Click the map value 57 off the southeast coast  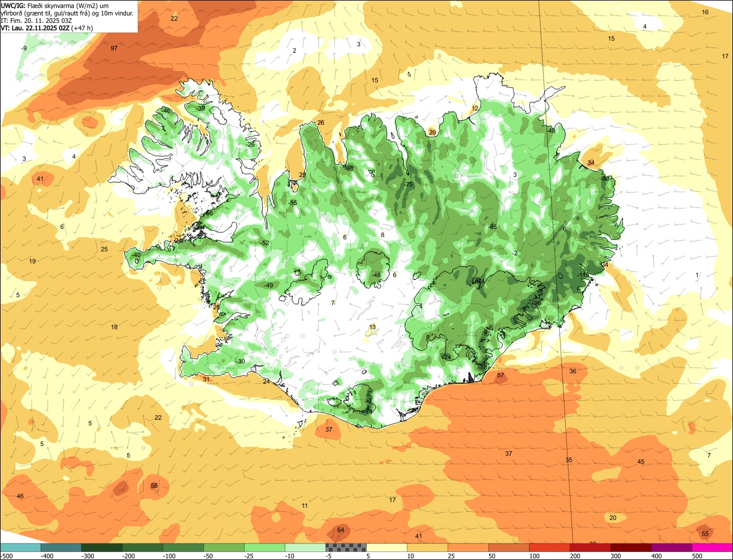(x=501, y=376)
